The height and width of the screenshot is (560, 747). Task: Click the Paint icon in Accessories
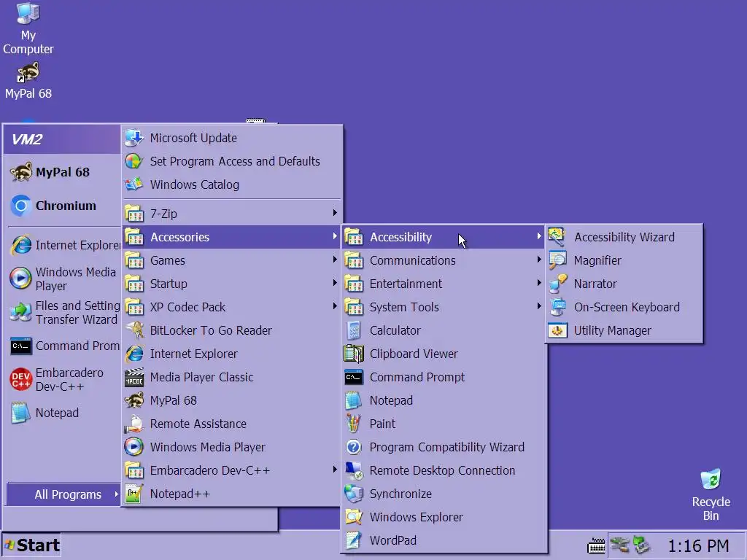(354, 424)
